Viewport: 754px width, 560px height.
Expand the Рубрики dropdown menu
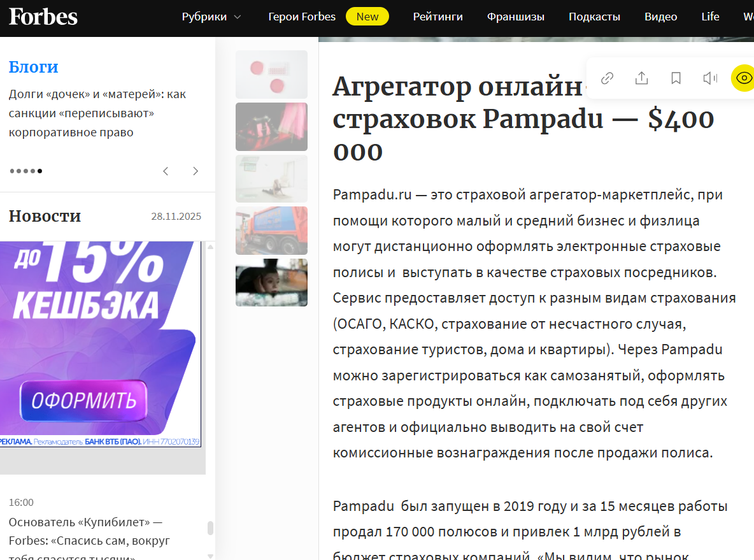click(x=211, y=17)
